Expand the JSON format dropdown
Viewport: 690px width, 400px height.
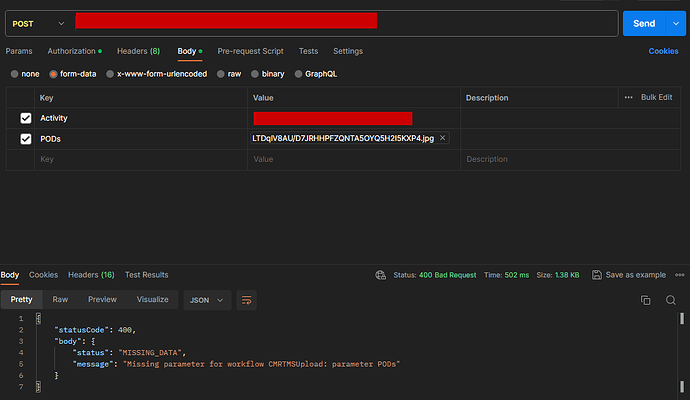coord(209,299)
